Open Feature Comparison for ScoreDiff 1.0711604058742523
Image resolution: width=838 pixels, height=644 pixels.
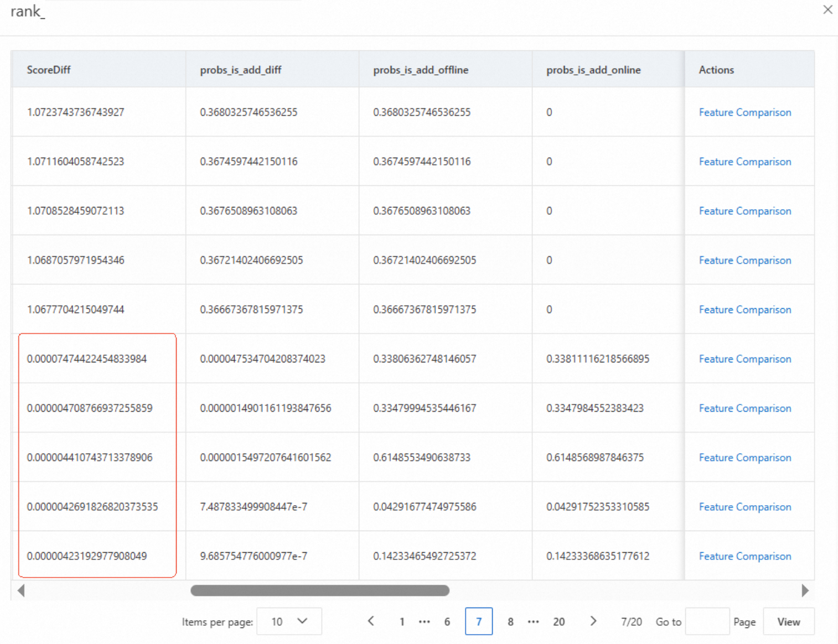[x=745, y=162]
